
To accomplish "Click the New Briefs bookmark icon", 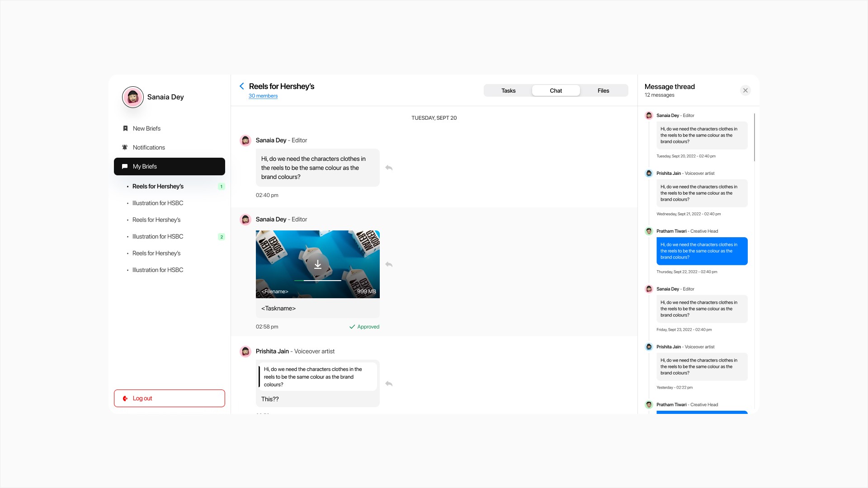I will click(125, 128).
